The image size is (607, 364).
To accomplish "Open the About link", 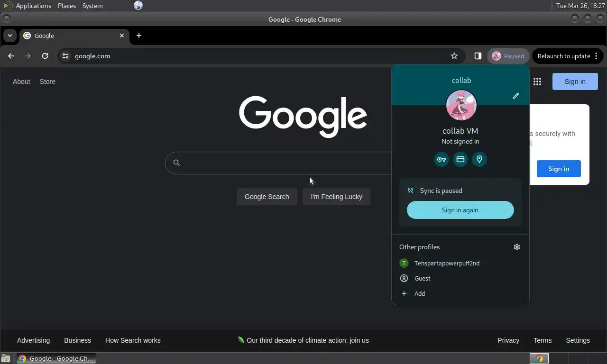I will 21,82.
